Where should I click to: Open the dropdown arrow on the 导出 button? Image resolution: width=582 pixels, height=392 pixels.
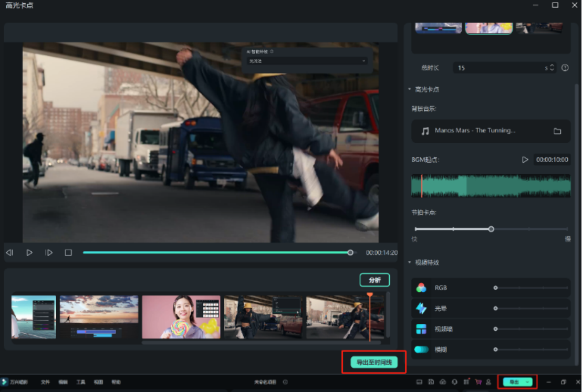(528, 382)
